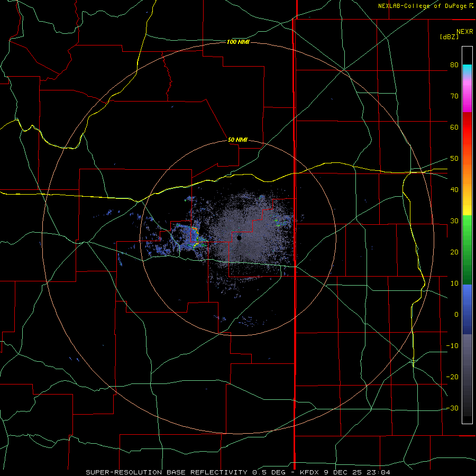The width and height of the screenshot is (476, 476).
Task: Click the 70 value on the dBZ scale
Action: (454, 96)
